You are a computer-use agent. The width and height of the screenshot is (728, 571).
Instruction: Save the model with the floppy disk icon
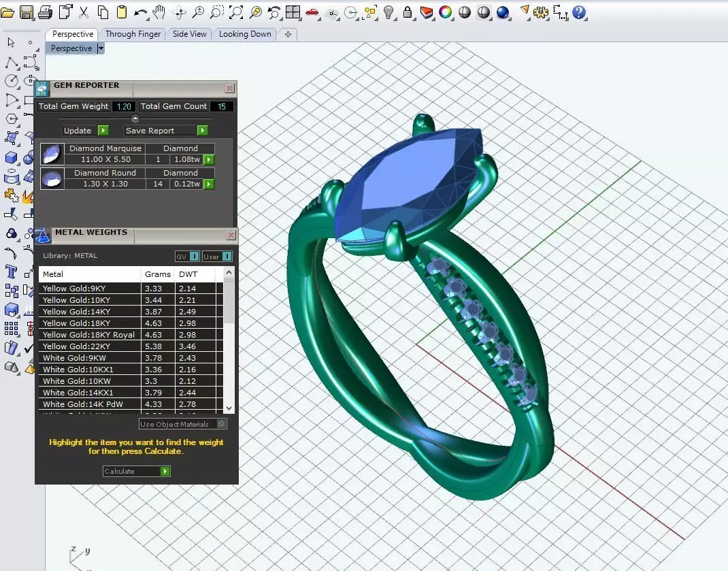27,12
